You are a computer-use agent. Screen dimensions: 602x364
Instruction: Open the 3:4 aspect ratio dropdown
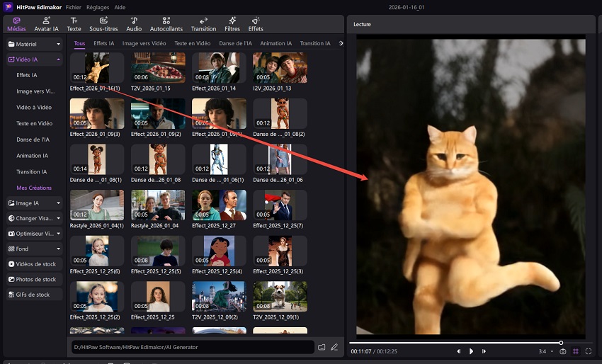point(545,351)
